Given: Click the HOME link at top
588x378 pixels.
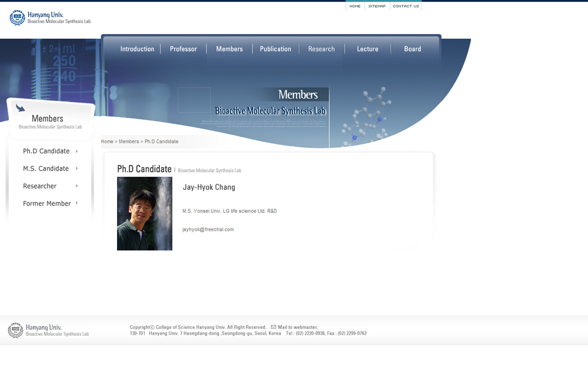Looking at the screenshot, I should click(355, 6).
